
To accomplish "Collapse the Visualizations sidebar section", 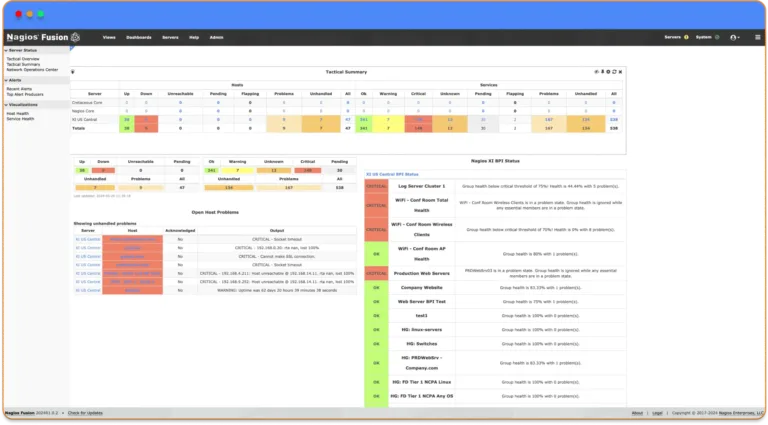I will click(x=5, y=104).
